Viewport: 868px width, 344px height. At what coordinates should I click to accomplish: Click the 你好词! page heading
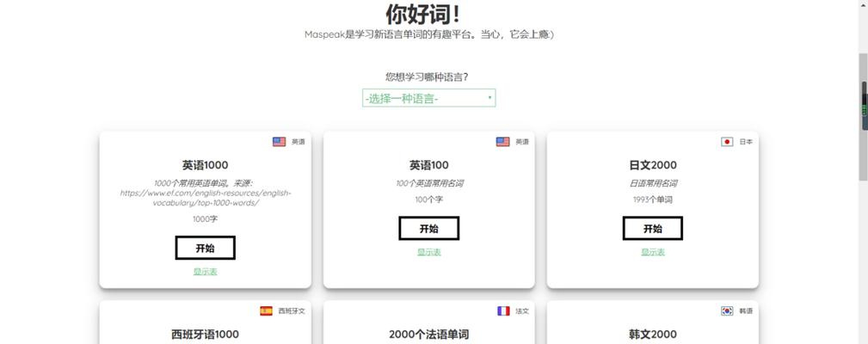pos(422,14)
